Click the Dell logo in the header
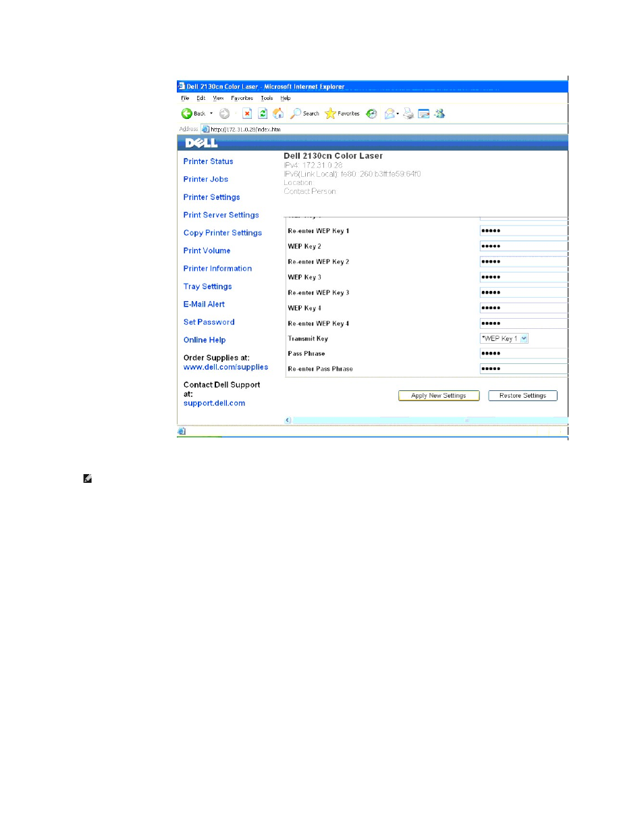 click(x=201, y=143)
